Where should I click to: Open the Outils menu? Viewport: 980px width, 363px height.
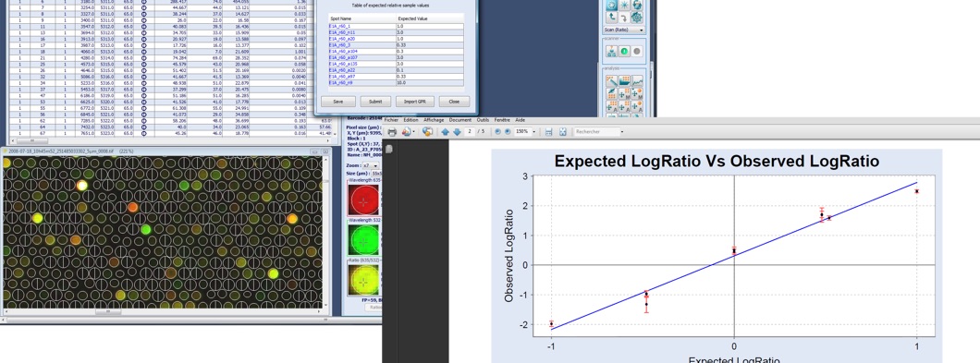483,120
